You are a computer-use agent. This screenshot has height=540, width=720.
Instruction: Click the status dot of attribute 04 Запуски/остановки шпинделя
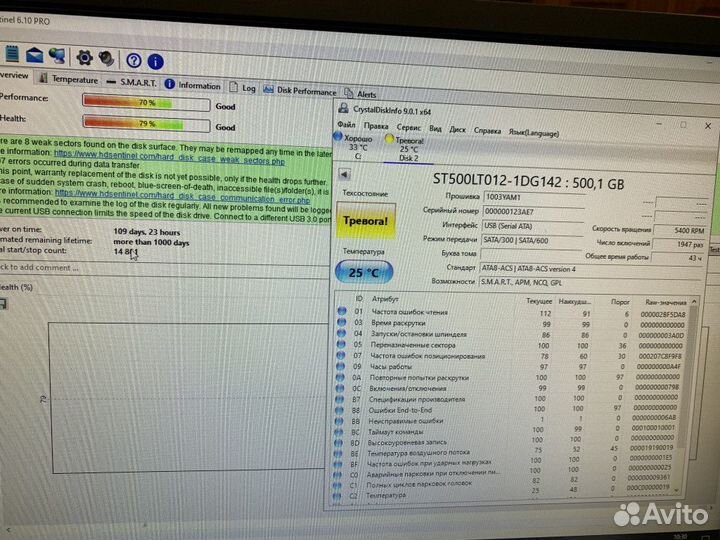pos(342,333)
